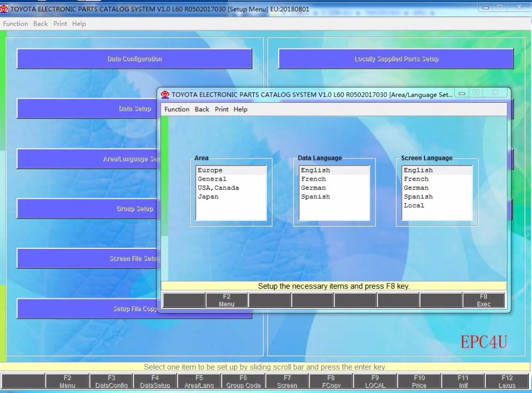Screen dimensions: 532x393
Task: Choose English in the Data Language list
Action: pyautogui.click(x=334, y=170)
